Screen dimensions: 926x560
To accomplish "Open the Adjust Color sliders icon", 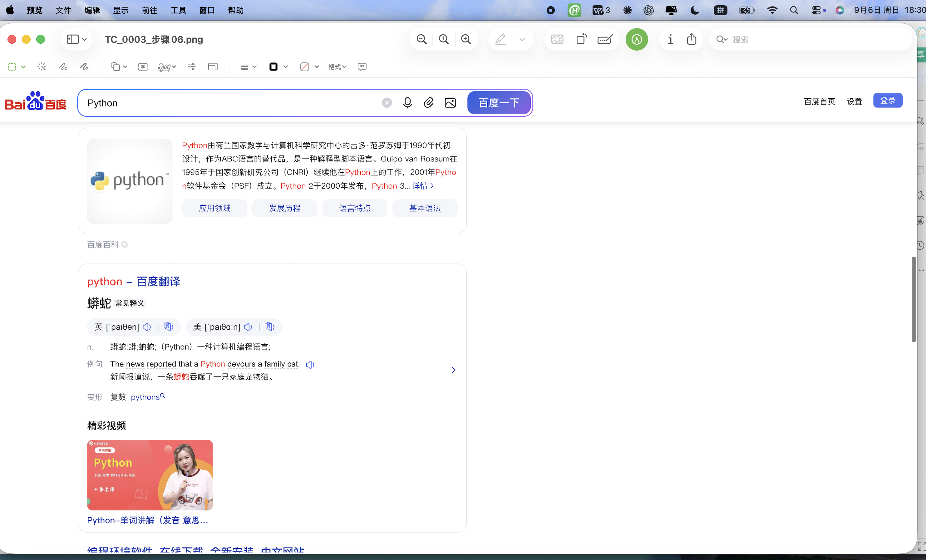I will tap(192, 67).
